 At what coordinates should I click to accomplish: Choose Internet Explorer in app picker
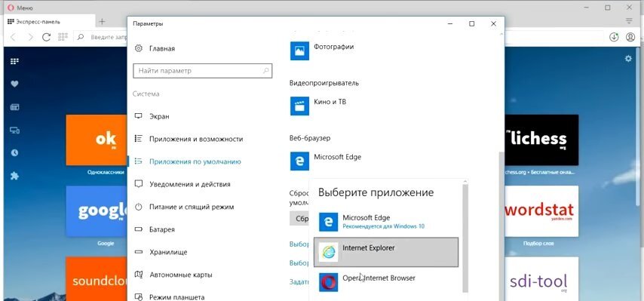coord(386,252)
